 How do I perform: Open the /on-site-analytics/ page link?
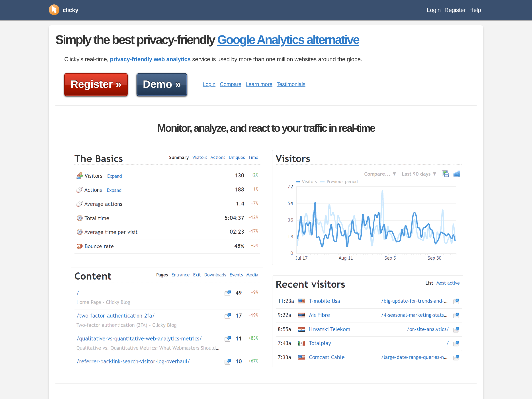pyautogui.click(x=428, y=329)
